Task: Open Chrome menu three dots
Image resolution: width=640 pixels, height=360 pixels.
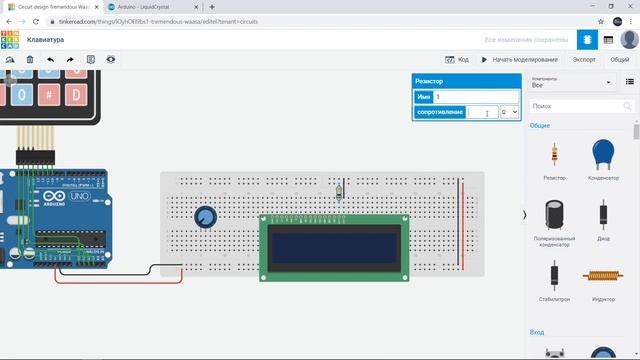Action: 631,22
